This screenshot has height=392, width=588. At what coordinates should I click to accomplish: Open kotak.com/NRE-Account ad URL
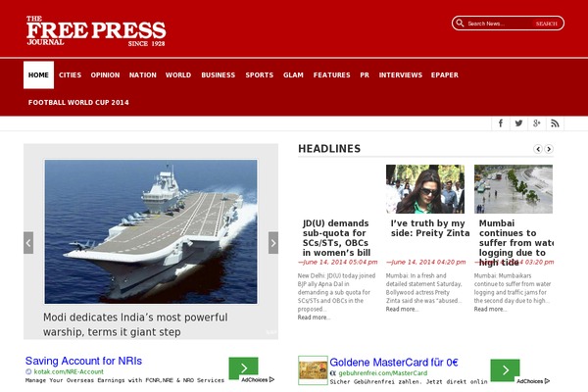point(69,371)
